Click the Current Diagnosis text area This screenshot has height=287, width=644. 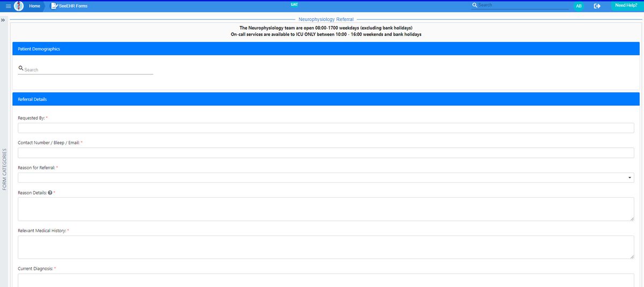pyautogui.click(x=326, y=280)
